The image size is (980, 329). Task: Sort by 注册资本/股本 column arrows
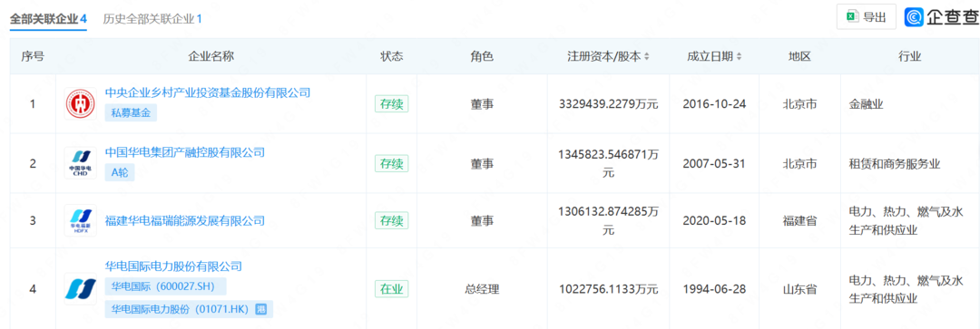point(646,57)
